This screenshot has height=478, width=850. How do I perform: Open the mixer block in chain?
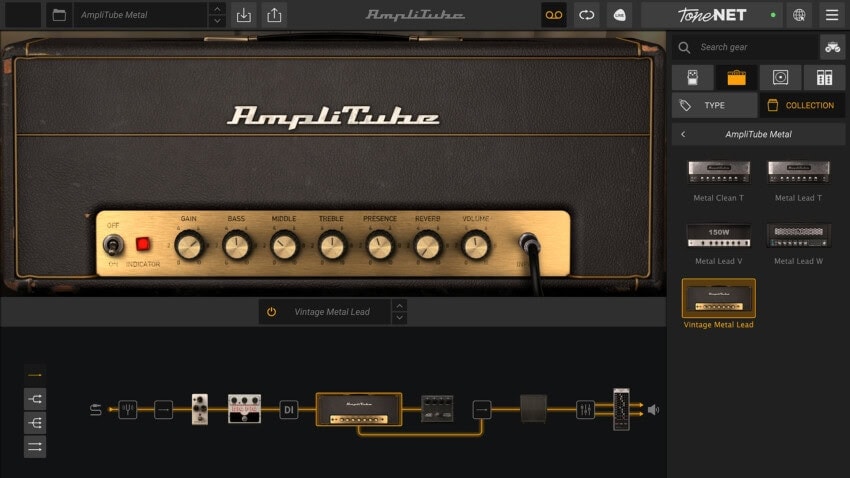(x=585, y=409)
